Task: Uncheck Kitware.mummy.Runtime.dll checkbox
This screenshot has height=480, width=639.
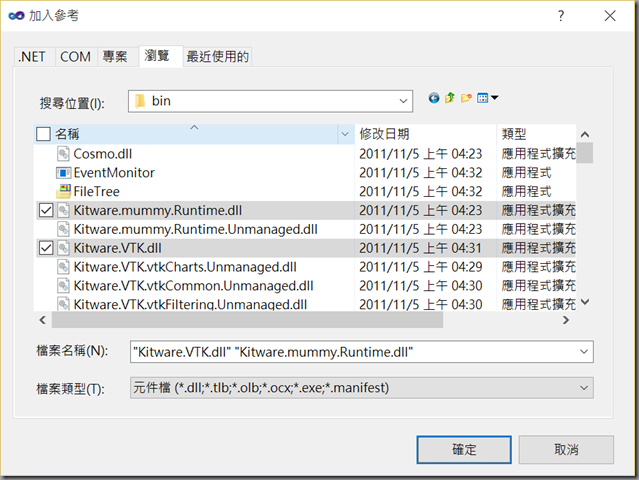Action: (x=46, y=211)
